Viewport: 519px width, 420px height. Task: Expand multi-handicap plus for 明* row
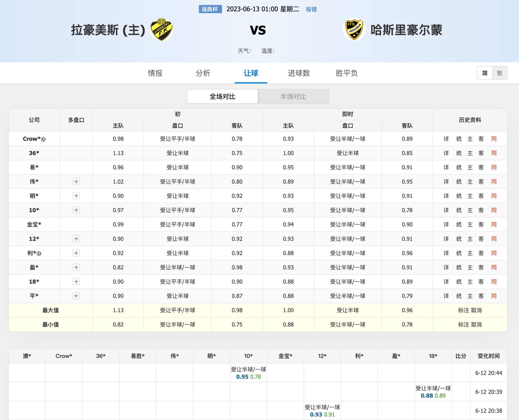coord(76,196)
